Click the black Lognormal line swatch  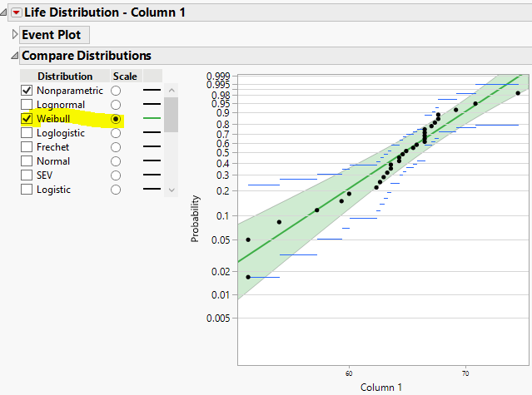152,104
